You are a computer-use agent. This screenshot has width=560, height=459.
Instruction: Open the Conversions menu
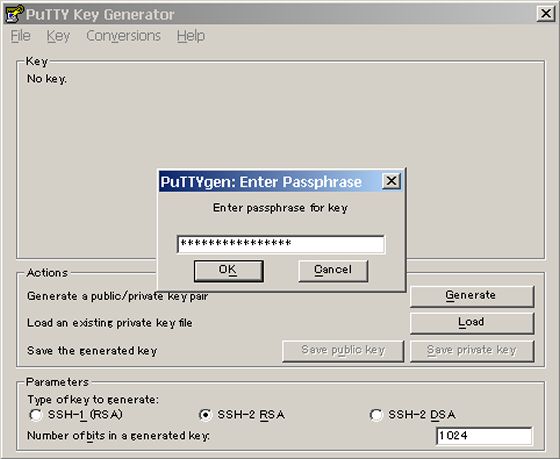pyautogui.click(x=124, y=36)
